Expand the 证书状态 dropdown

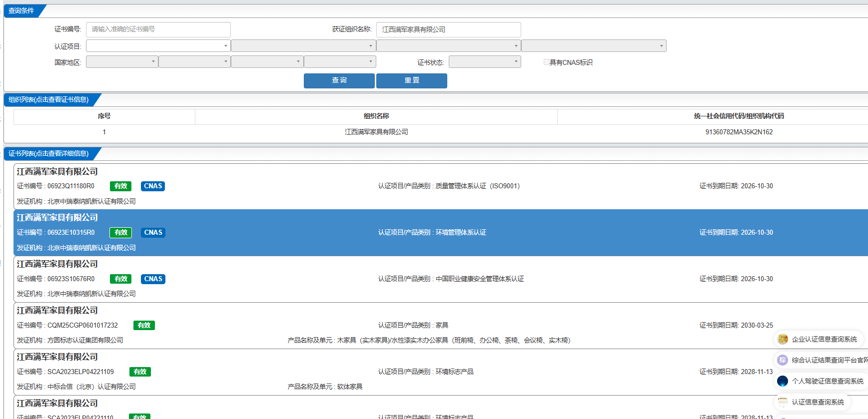(485, 62)
